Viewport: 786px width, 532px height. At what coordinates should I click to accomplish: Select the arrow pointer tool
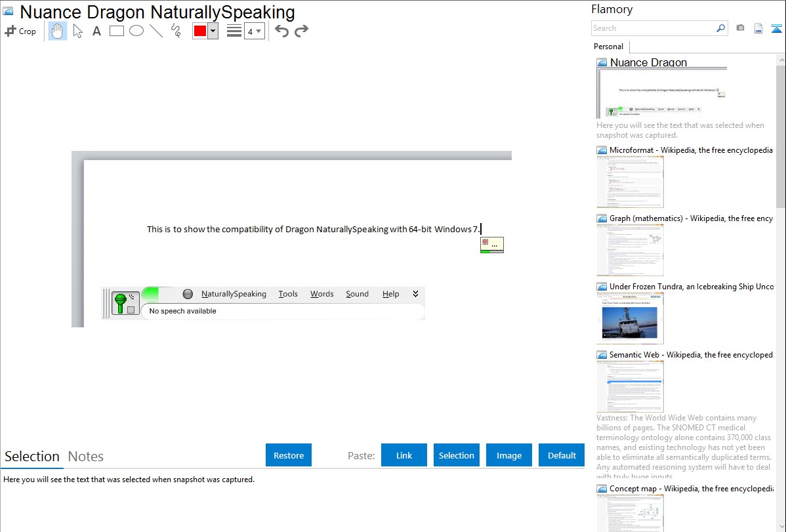[77, 31]
